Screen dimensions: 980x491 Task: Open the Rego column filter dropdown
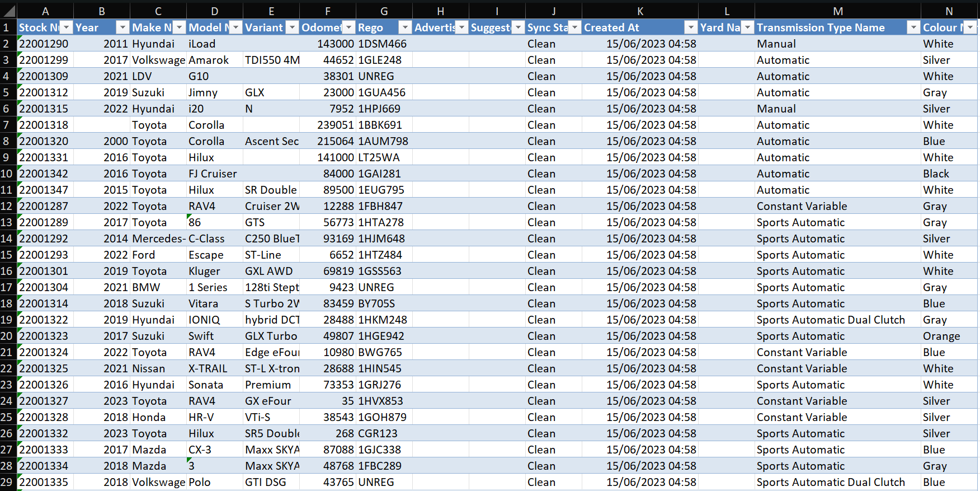pos(406,27)
